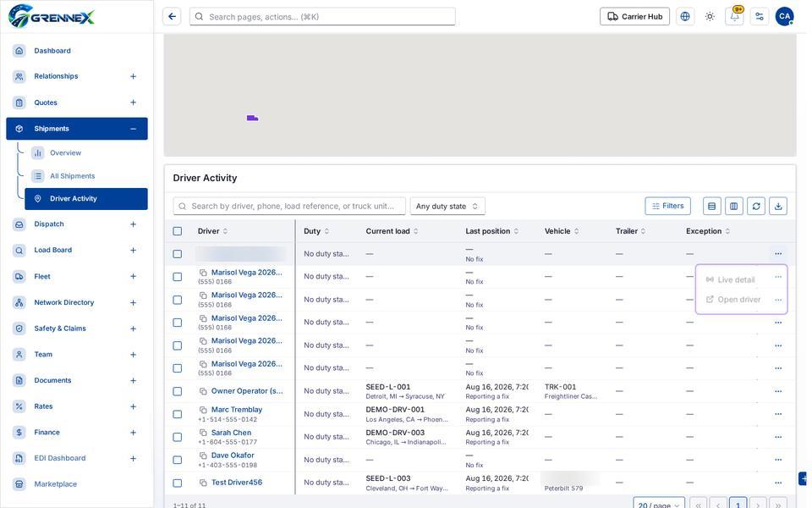Open row actions for Marc Tremblay
The image size is (812, 508).
tap(778, 414)
